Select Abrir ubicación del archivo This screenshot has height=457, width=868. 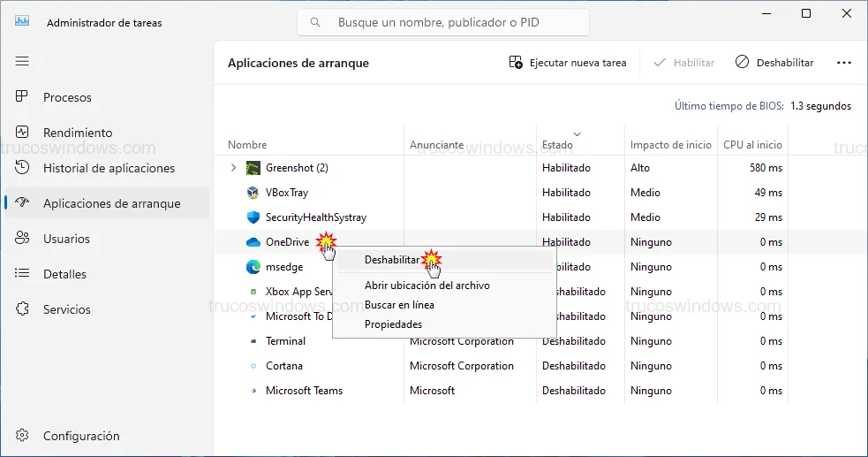[x=426, y=286]
